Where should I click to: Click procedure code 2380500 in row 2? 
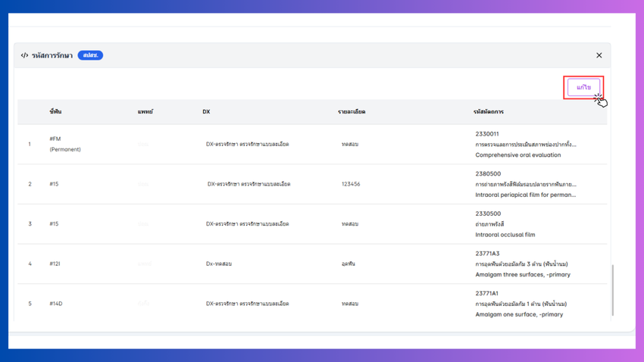tap(488, 173)
